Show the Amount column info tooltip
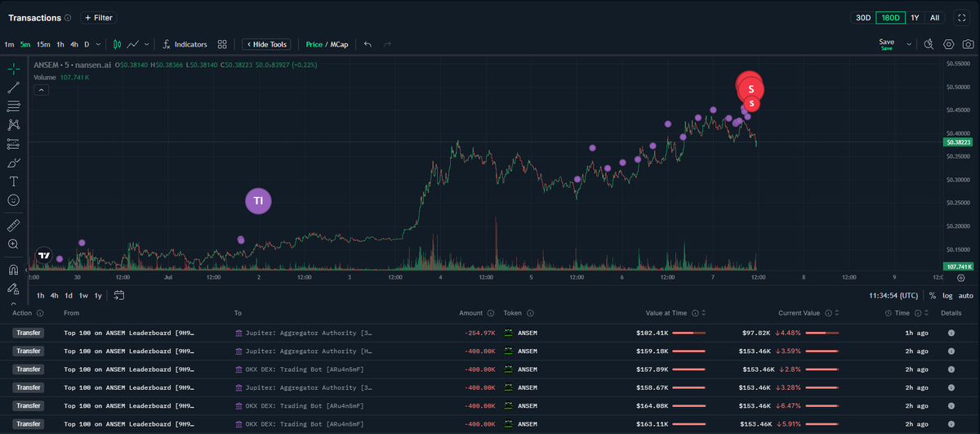 [490, 313]
